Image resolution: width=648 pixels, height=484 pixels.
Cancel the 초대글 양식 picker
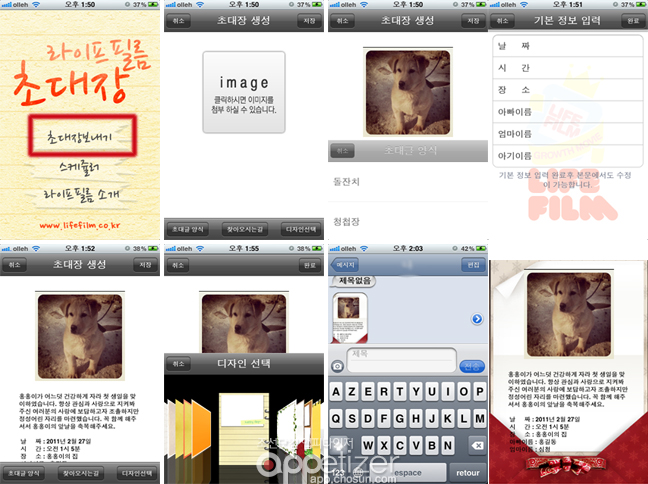click(342, 151)
